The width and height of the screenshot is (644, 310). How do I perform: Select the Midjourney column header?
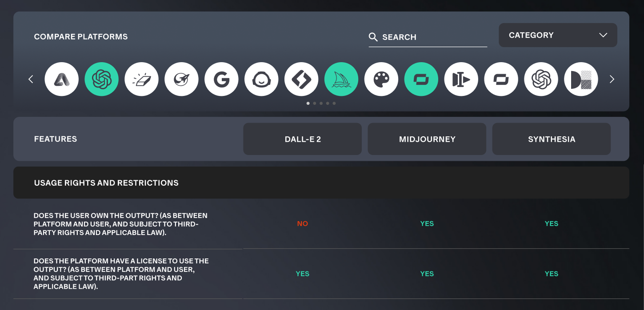click(427, 139)
